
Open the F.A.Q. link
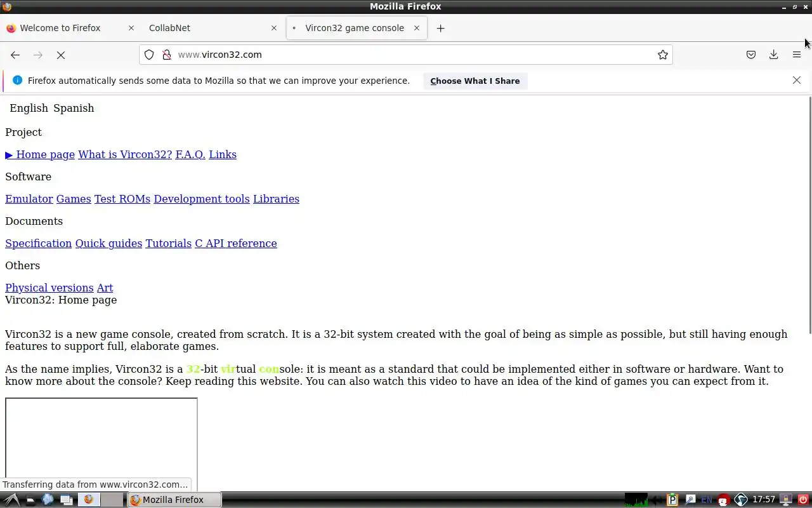tap(190, 154)
